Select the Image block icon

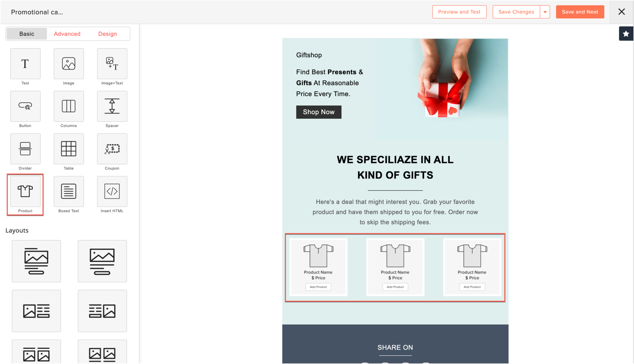pyautogui.click(x=69, y=64)
